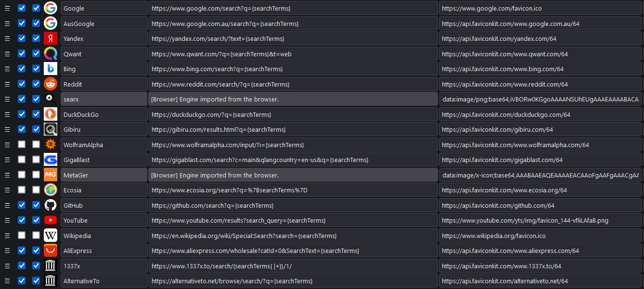644x289 pixels.
Task: Select the Qwant rainbow favicon
Action: [51, 53]
